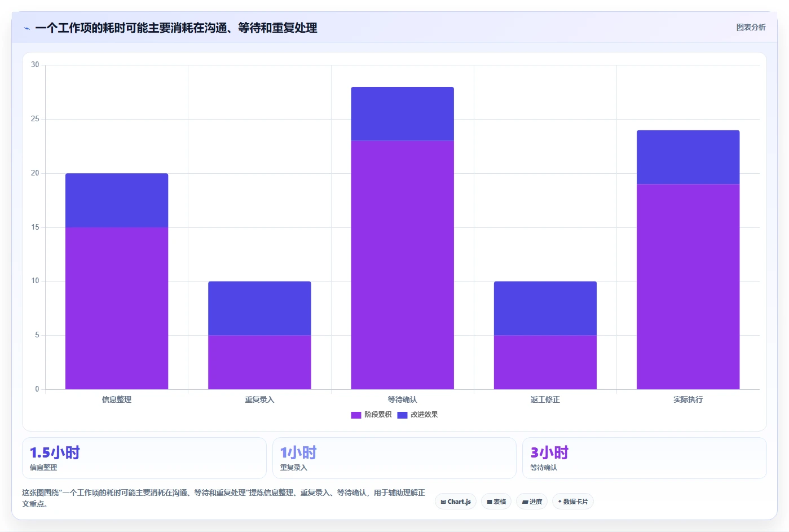Click the purple bar segment for 实际执行
The height and width of the screenshot is (532, 789).
688,287
